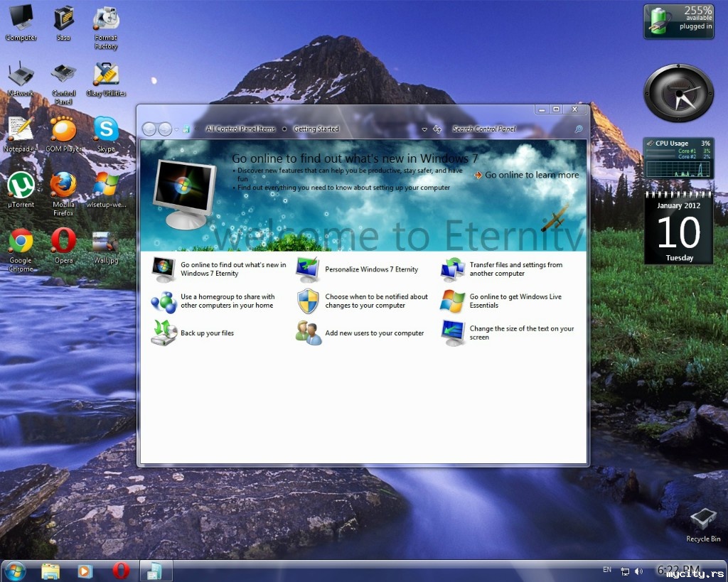Open Mozilla Firefox desktop shortcut
The height and width of the screenshot is (582, 728).
click(63, 194)
